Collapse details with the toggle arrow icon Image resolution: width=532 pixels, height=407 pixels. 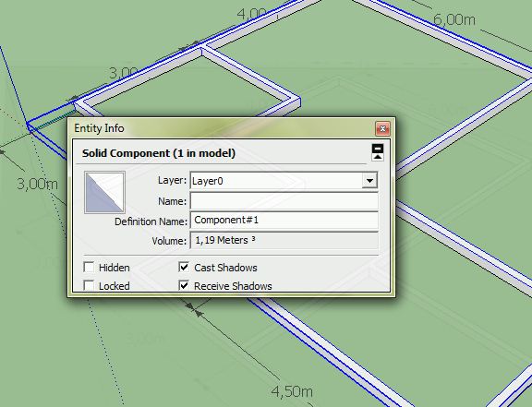point(378,152)
